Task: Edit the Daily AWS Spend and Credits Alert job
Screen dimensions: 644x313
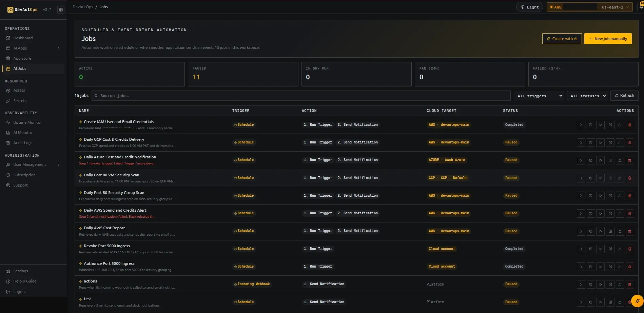Action: pyautogui.click(x=610, y=214)
